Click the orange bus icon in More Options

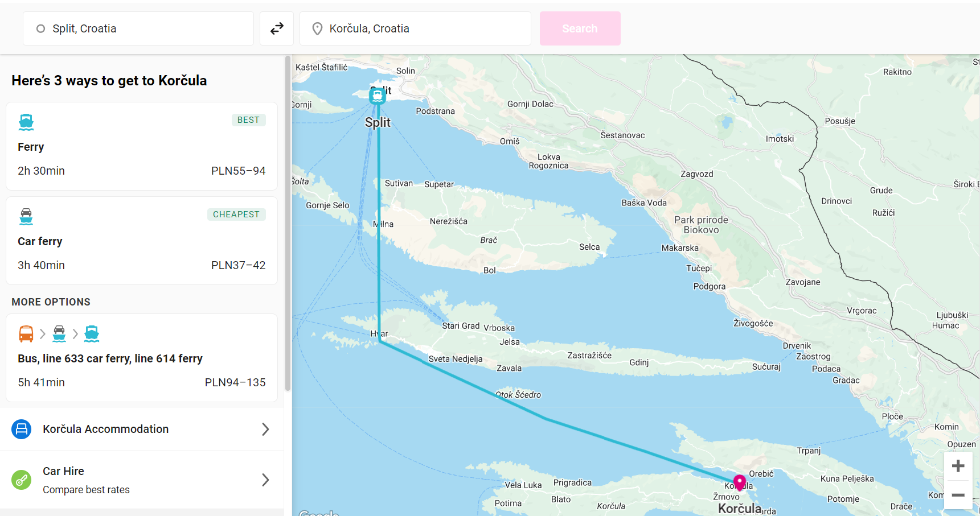26,334
